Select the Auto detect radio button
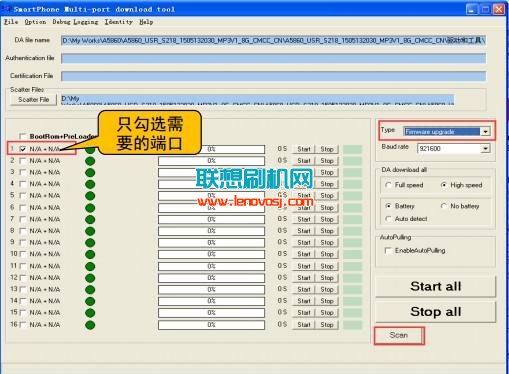Screen dimensions: 509x374 click(388, 219)
